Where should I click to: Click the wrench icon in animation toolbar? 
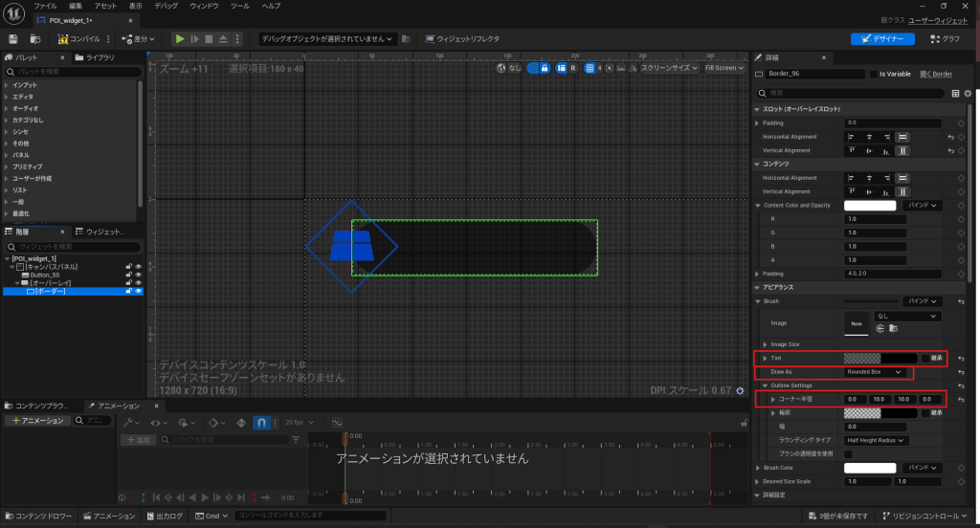(x=128, y=421)
